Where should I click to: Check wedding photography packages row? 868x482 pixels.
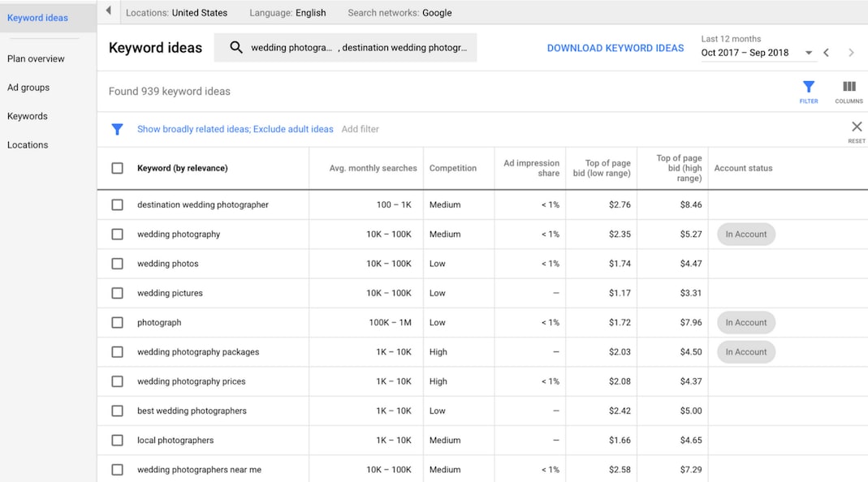coord(118,352)
